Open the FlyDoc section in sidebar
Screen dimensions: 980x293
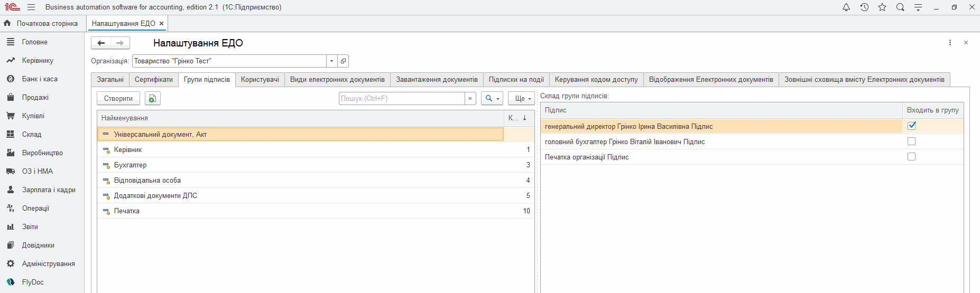(33, 282)
